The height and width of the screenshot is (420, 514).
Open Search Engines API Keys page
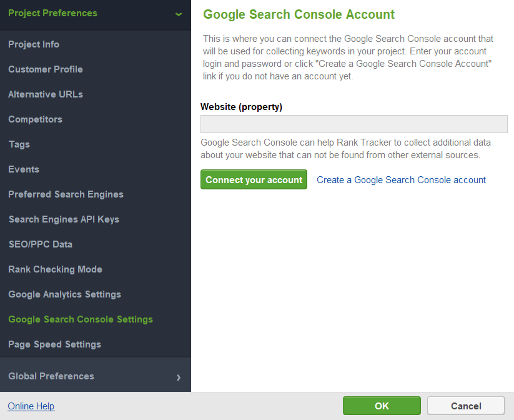(x=64, y=219)
